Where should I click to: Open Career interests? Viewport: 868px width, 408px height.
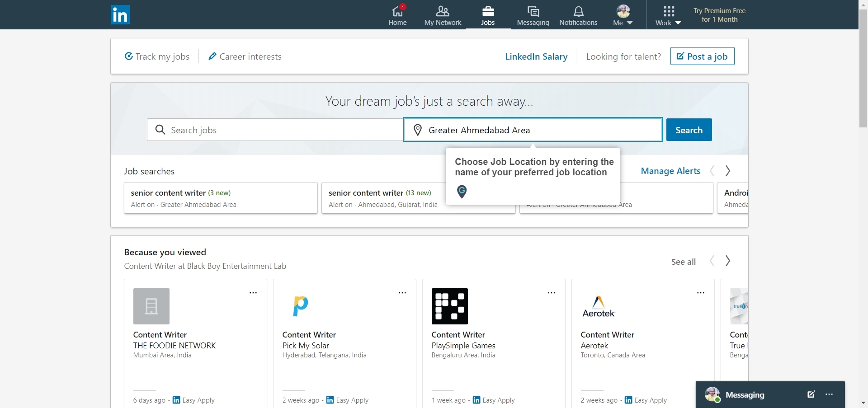[x=245, y=56]
